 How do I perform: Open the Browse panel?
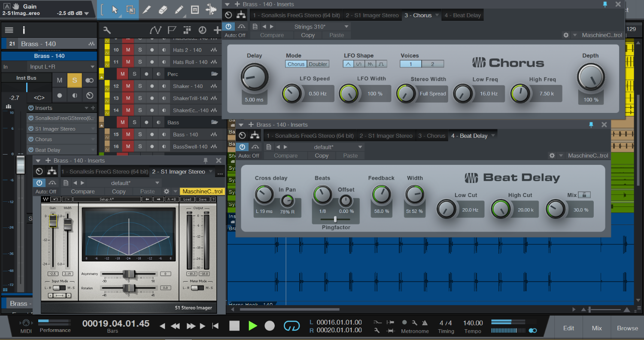click(x=628, y=328)
